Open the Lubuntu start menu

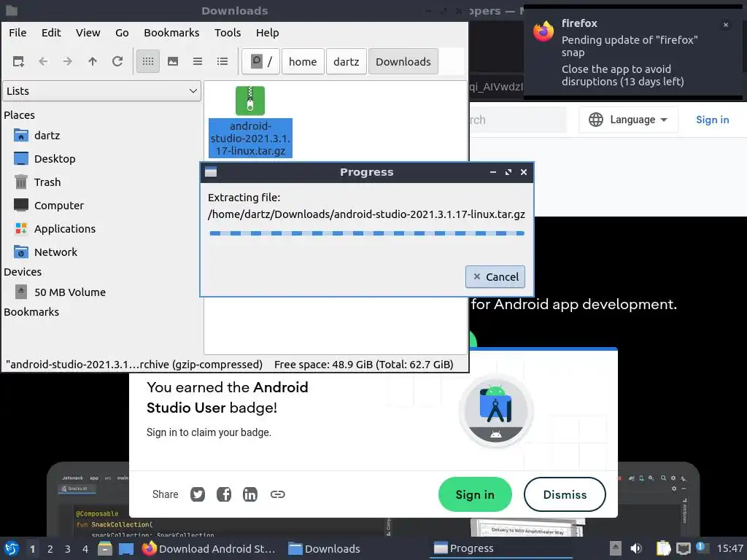click(x=12, y=548)
